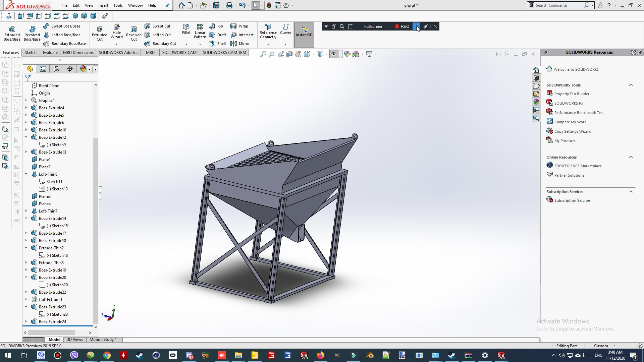The image size is (644, 362).
Task: Expand the Loft-Thin7 feature
Action: click(x=26, y=211)
